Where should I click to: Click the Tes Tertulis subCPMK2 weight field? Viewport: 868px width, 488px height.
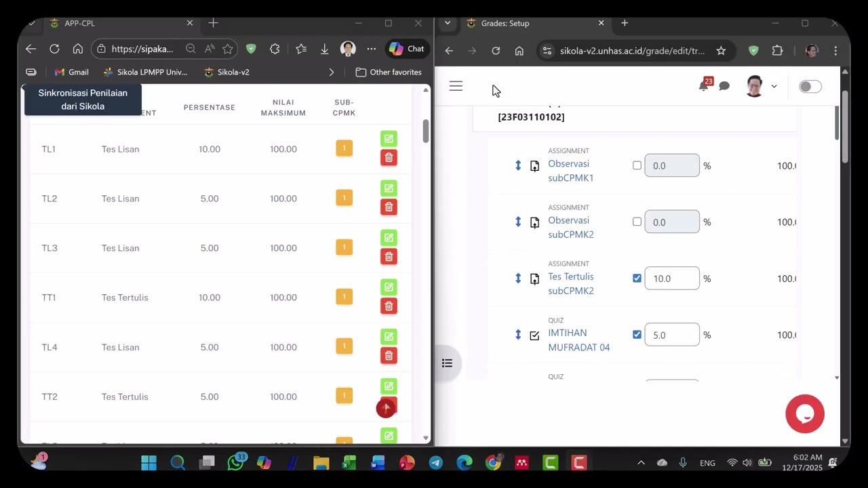tap(671, 278)
